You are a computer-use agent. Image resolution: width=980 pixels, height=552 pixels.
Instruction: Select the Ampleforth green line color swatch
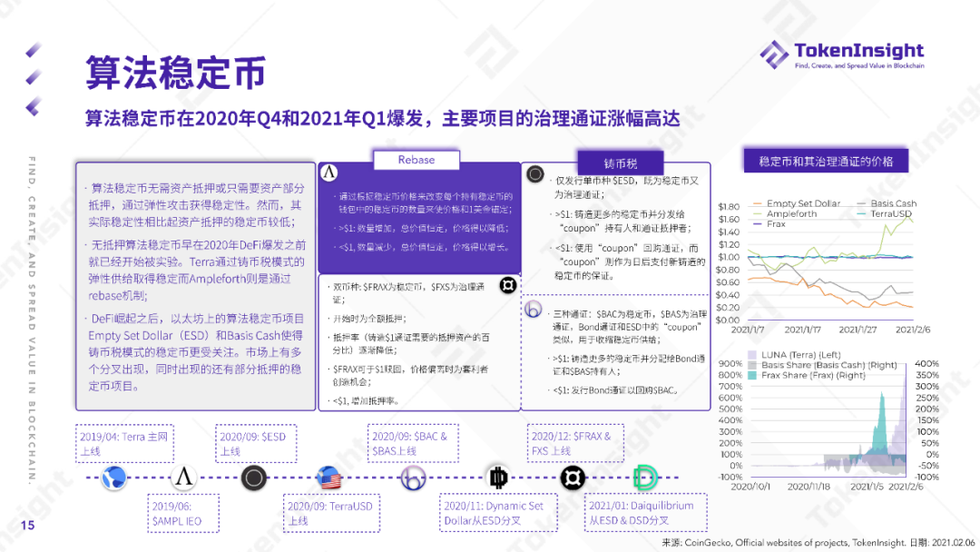click(x=759, y=214)
